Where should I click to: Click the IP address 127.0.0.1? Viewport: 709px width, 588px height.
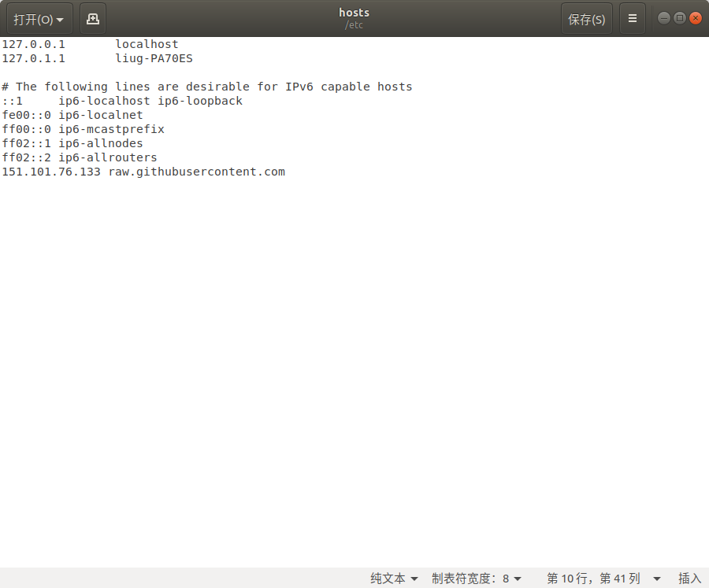[33, 44]
